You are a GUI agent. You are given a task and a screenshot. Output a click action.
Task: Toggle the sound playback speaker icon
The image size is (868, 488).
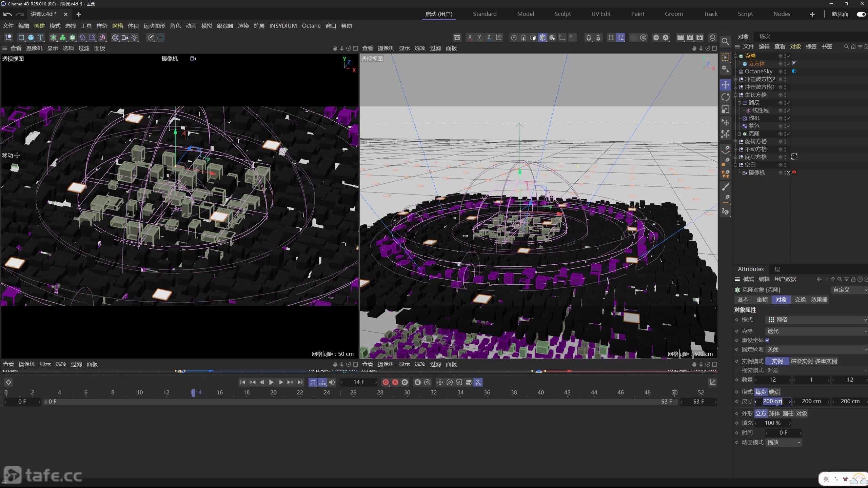(332, 382)
